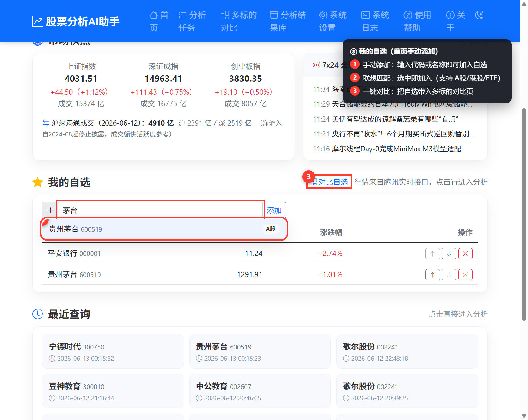Click scrollbar up arrow

click(x=524, y=4)
